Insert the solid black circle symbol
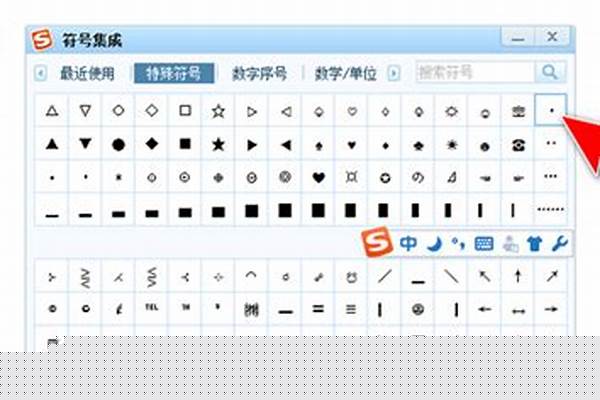This screenshot has width=600, height=400. pos(119,144)
